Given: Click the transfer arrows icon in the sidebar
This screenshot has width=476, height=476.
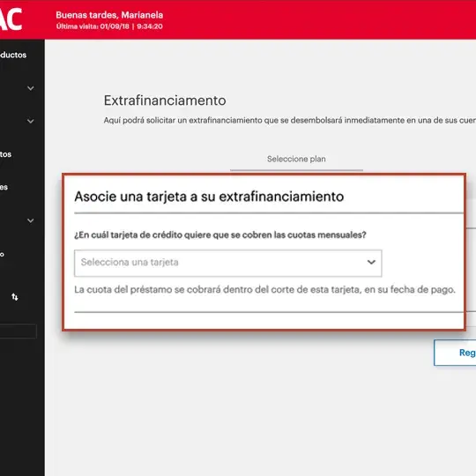Looking at the screenshot, I should pos(15,297).
